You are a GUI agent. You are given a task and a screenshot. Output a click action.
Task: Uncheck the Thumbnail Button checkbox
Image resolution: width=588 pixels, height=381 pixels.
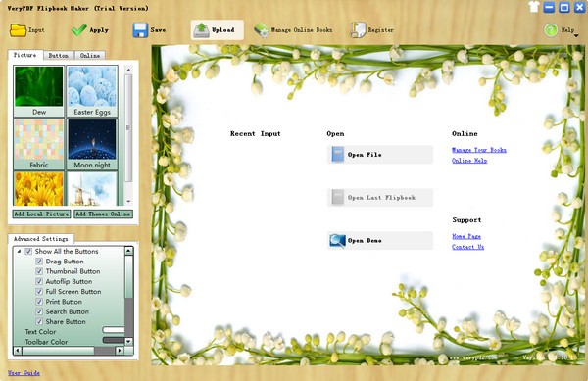(39, 271)
